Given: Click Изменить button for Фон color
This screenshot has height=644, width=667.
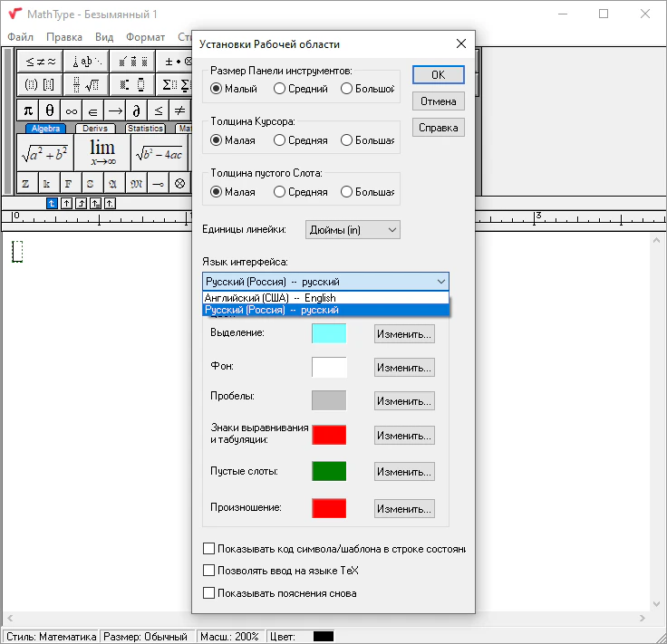Looking at the screenshot, I should click(404, 368).
